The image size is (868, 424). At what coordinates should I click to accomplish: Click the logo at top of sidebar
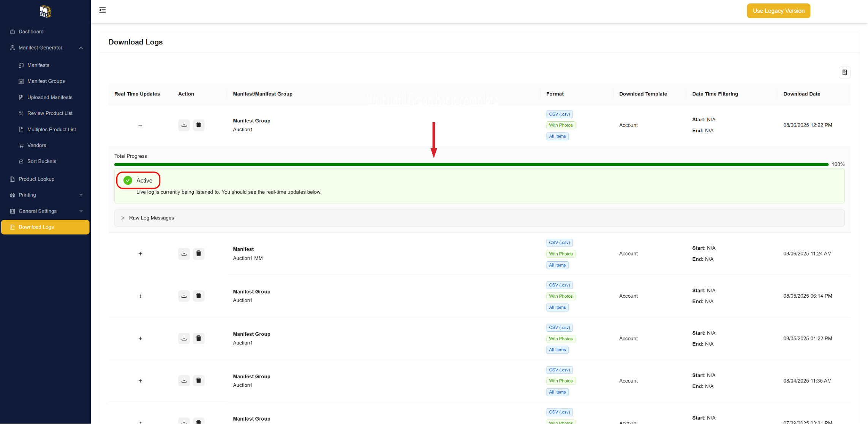click(x=45, y=11)
